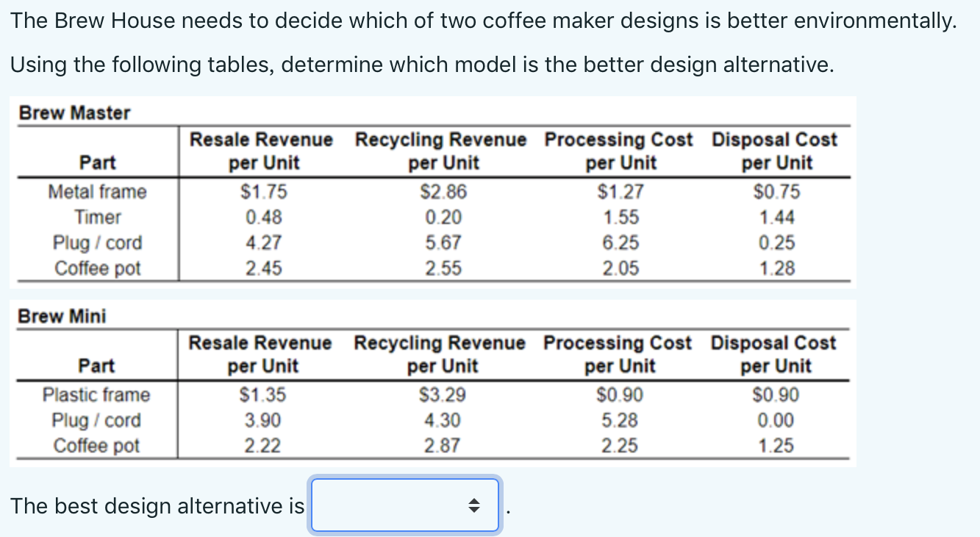This screenshot has width=980, height=537.
Task: Select the Brew Mini table title
Action: (62, 316)
